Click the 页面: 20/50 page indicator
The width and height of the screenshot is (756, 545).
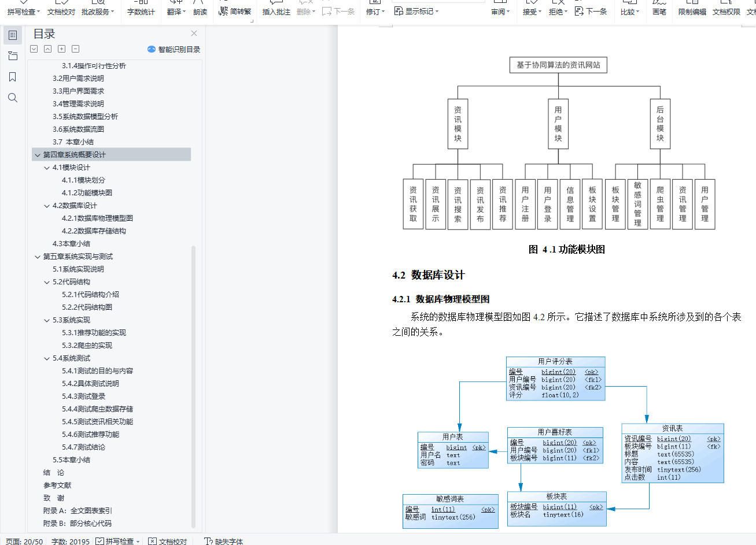point(24,542)
